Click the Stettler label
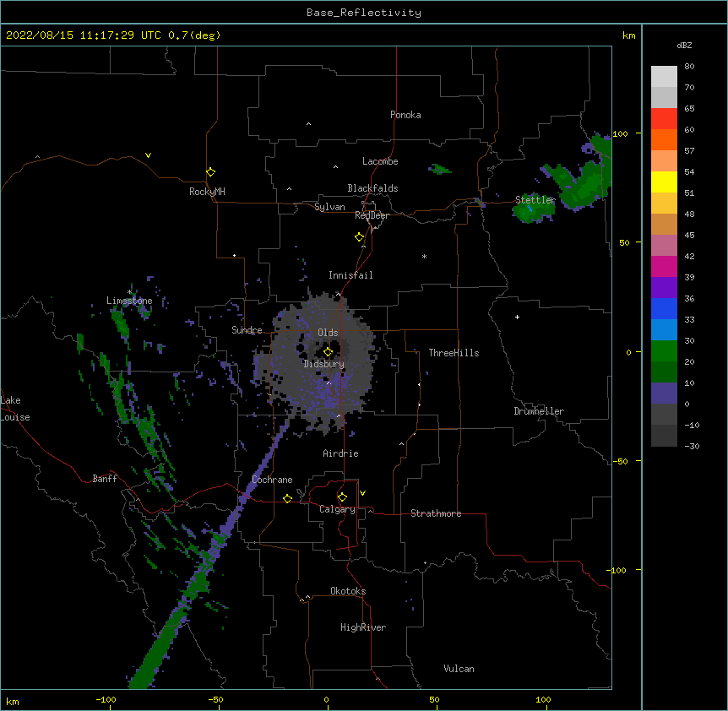Screen dimensions: 728x711 click(x=535, y=200)
